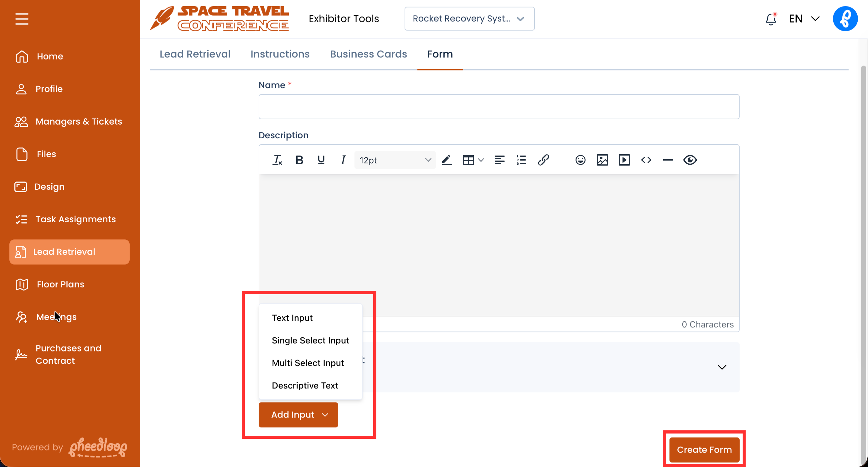The width and height of the screenshot is (868, 467).
Task: Click the Create Form button
Action: 704,449
